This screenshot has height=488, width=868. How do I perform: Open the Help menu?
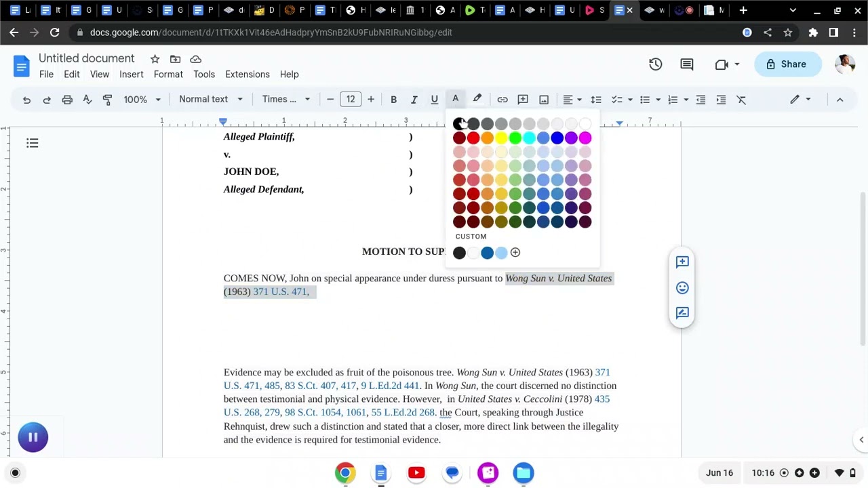point(290,75)
